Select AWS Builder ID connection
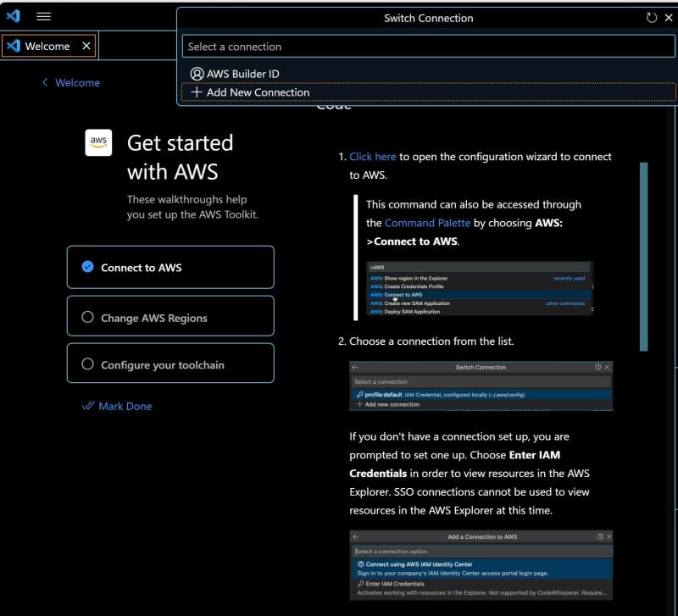The height and width of the screenshot is (616, 678). pyautogui.click(x=428, y=74)
